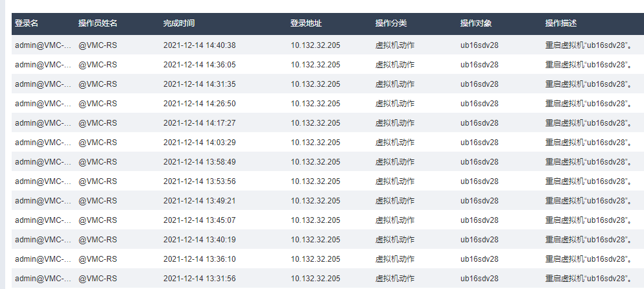Click ub16sdv28 object in the 13:53:56 row
This screenshot has width=644, height=289.
click(479, 181)
